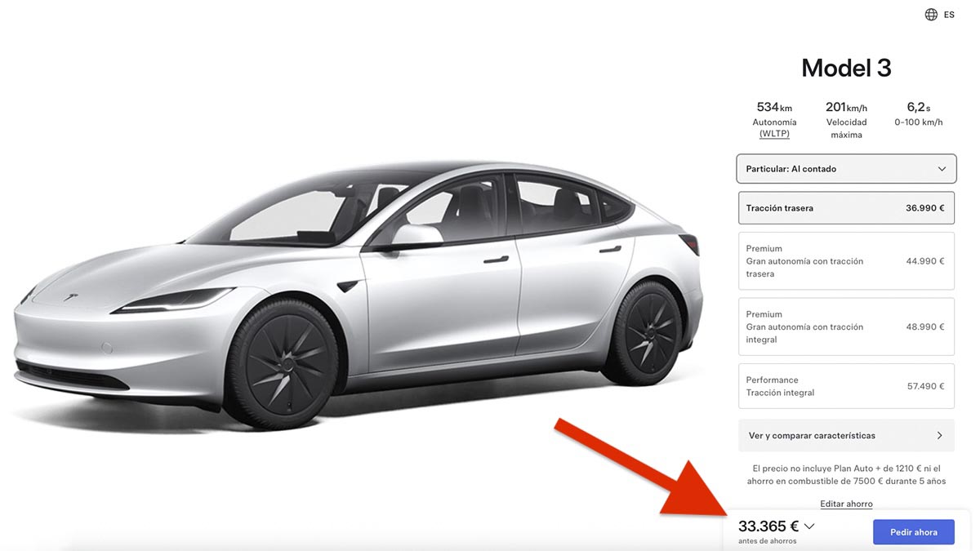980x551 pixels.
Task: Click the 6,2 s acceleration stat
Action: 919,113
